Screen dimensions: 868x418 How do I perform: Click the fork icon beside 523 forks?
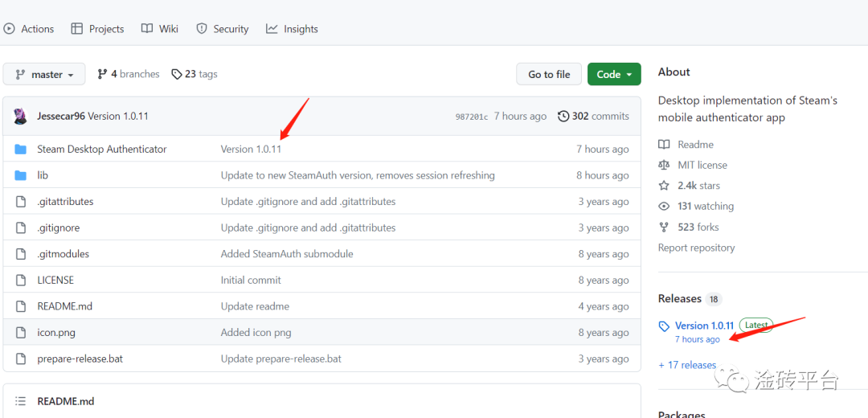[x=664, y=227]
